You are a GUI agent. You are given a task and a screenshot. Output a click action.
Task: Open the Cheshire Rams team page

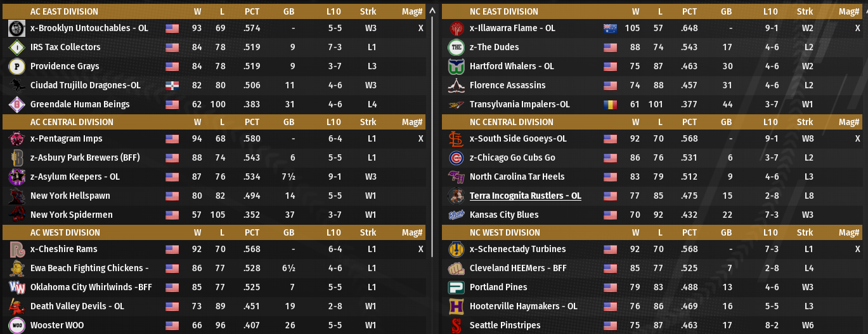(63, 249)
